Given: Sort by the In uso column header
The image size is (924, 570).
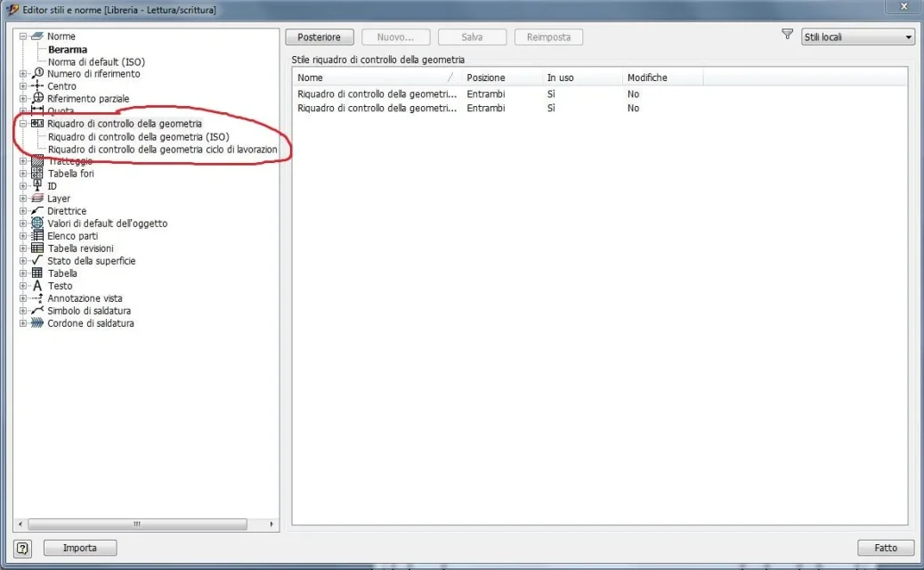Looking at the screenshot, I should tap(581, 77).
